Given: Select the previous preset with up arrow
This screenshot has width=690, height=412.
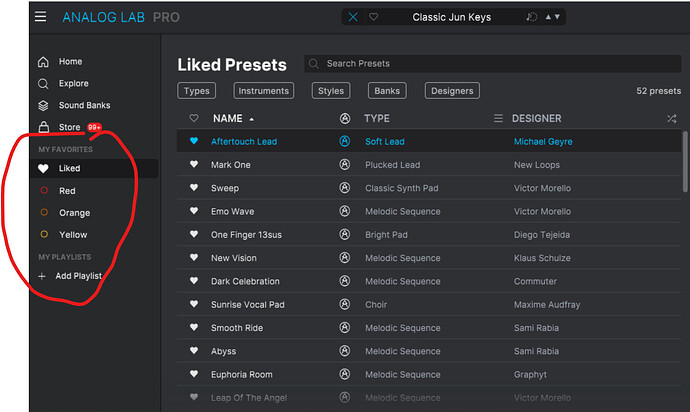Looking at the screenshot, I should [548, 17].
